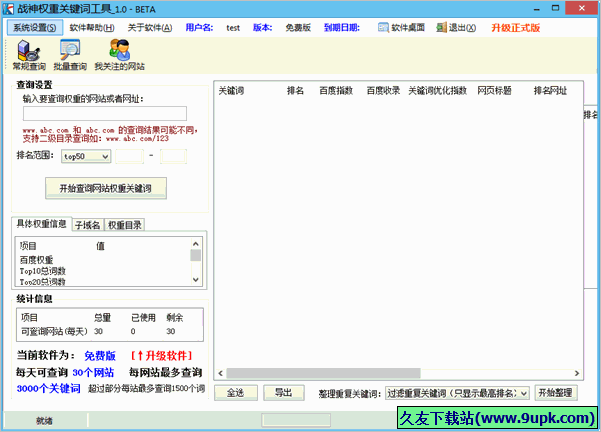Open the 关于软件(A) menu
The width and height of the screenshot is (601, 432).
pyautogui.click(x=150, y=28)
